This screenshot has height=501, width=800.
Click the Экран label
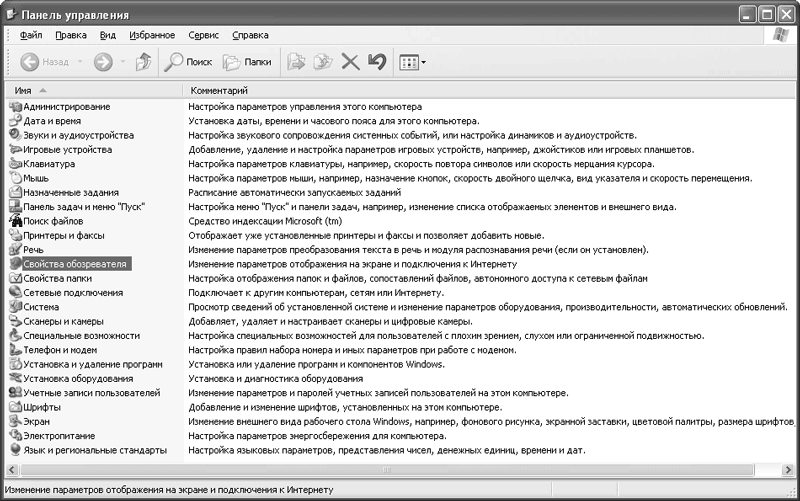click(37, 421)
